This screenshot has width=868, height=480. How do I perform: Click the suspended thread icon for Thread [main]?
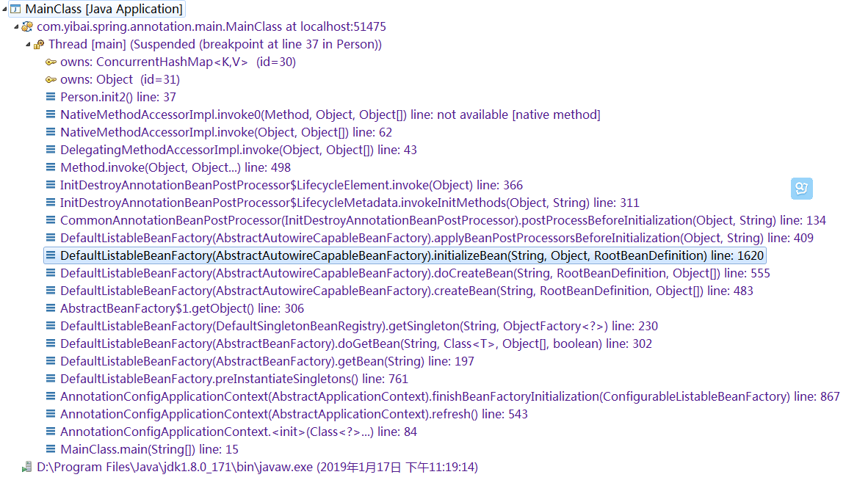(x=39, y=44)
